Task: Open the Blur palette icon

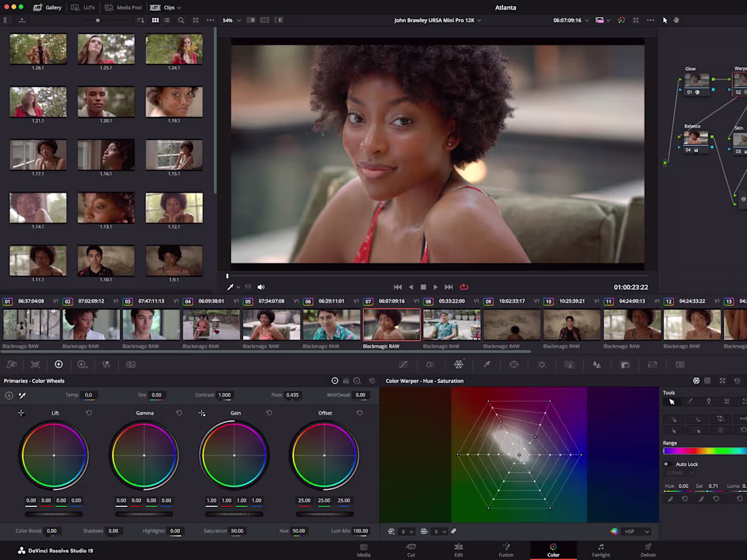Action: (x=598, y=365)
